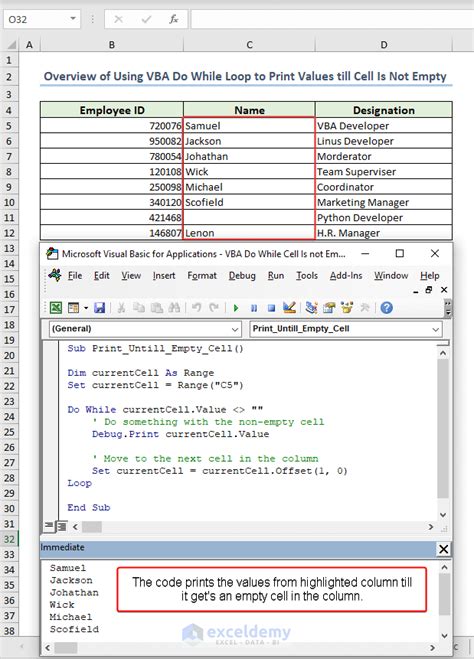Image resolution: width=474 pixels, height=659 pixels.
Task: Toggle Design Mode icon
Action: (289, 308)
